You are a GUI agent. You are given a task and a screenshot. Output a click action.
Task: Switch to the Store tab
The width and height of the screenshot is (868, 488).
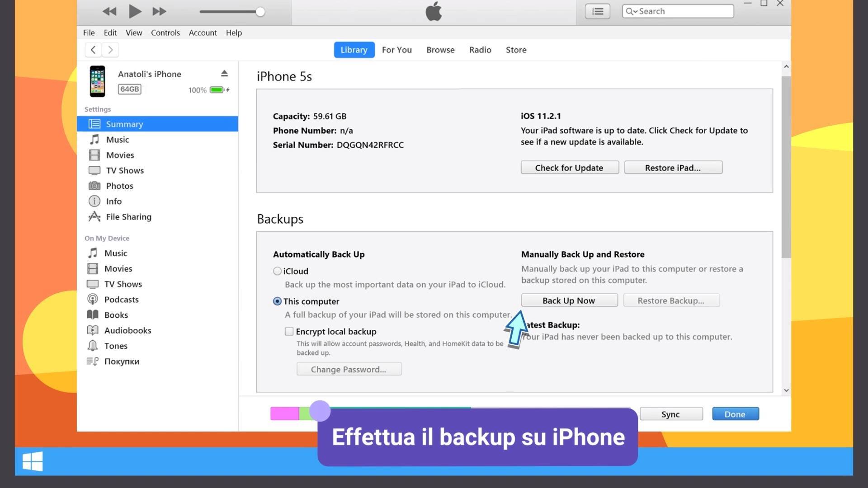[x=516, y=50]
